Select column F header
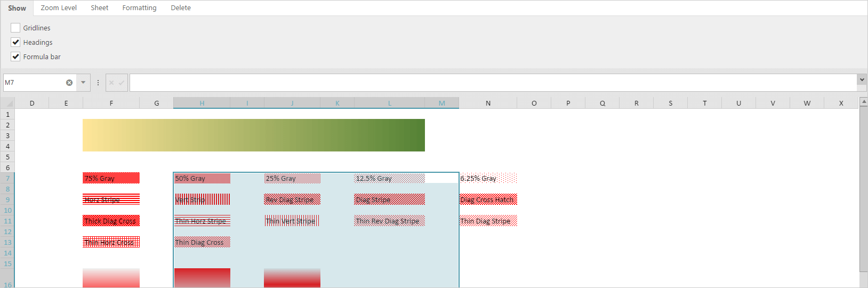The width and height of the screenshot is (868, 288). [x=111, y=103]
